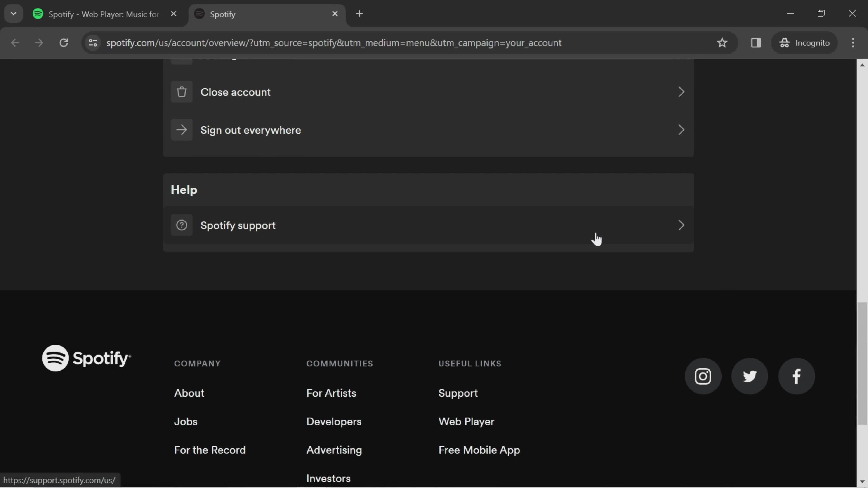Open Twitter social link in footer
The height and width of the screenshot is (488, 868).
[x=750, y=376]
